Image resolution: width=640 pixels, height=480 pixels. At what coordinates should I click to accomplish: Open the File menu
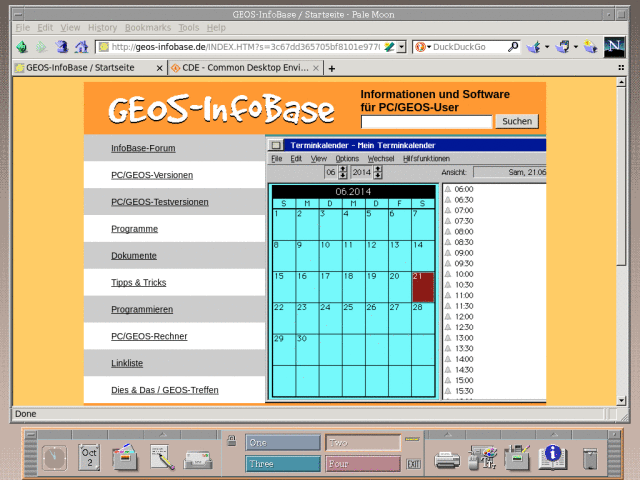pyautogui.click(x=22, y=28)
